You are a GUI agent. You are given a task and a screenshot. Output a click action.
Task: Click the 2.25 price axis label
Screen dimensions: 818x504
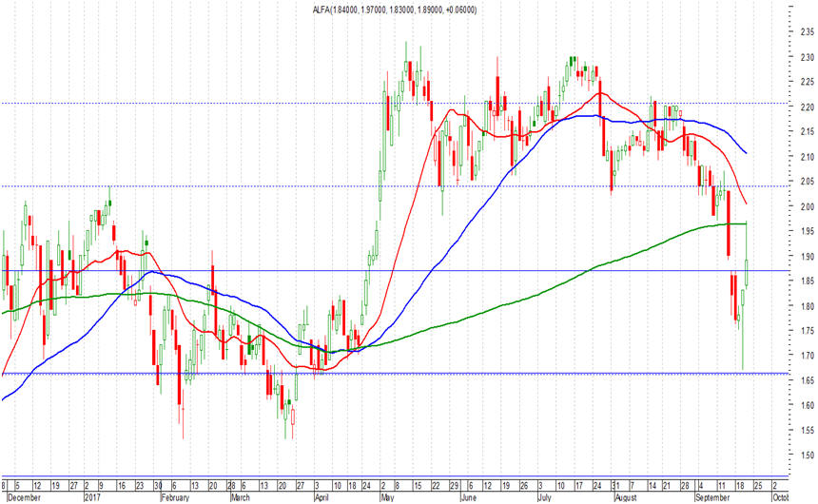[x=807, y=82]
